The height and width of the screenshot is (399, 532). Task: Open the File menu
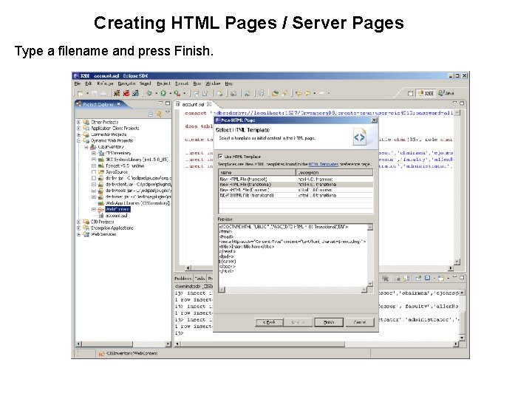(x=78, y=83)
